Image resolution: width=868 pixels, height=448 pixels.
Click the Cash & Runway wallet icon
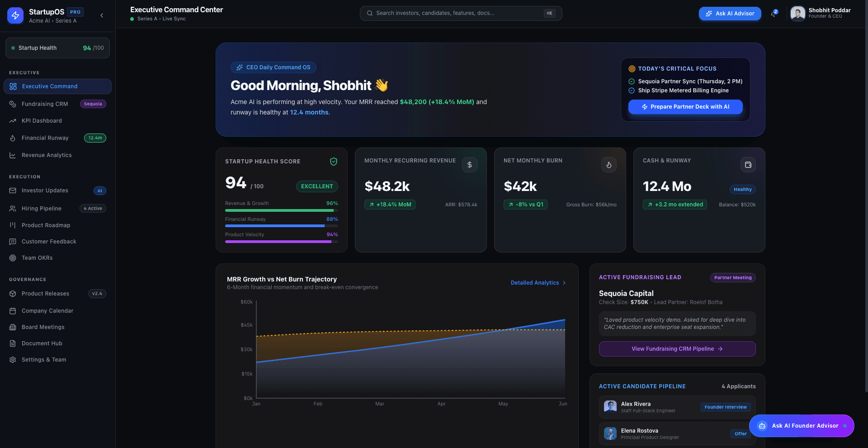click(x=748, y=165)
